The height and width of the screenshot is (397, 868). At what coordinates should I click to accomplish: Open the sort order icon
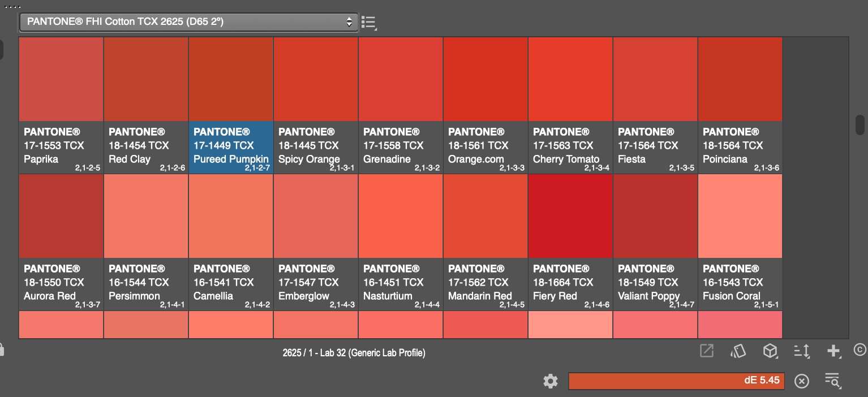802,351
